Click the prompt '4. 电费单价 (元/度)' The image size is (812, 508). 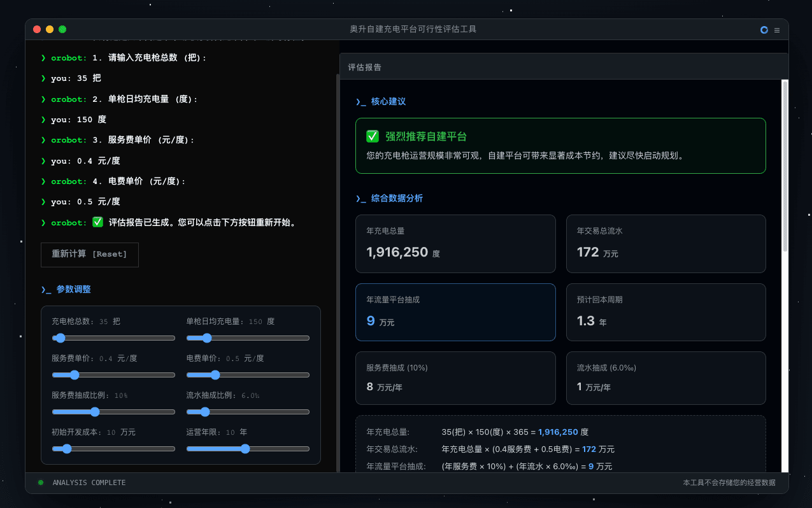139,181
